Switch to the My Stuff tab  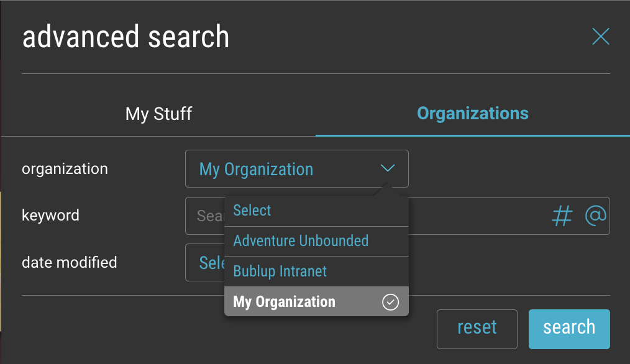click(158, 114)
